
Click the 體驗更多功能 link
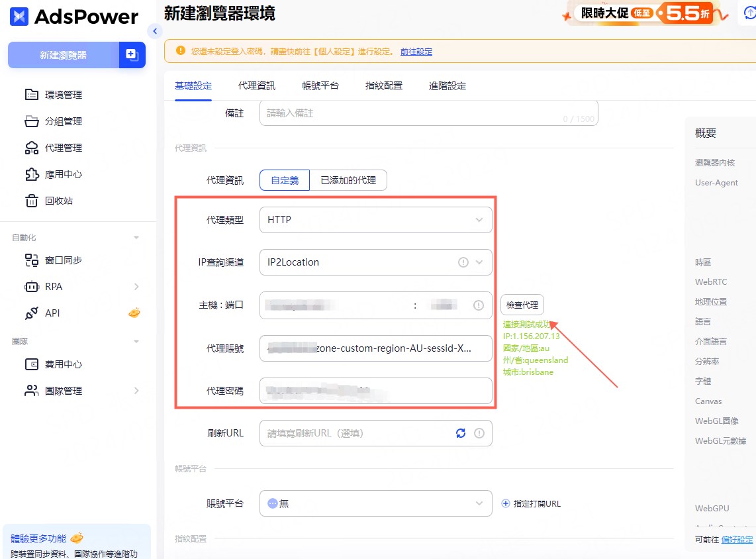coord(38,538)
